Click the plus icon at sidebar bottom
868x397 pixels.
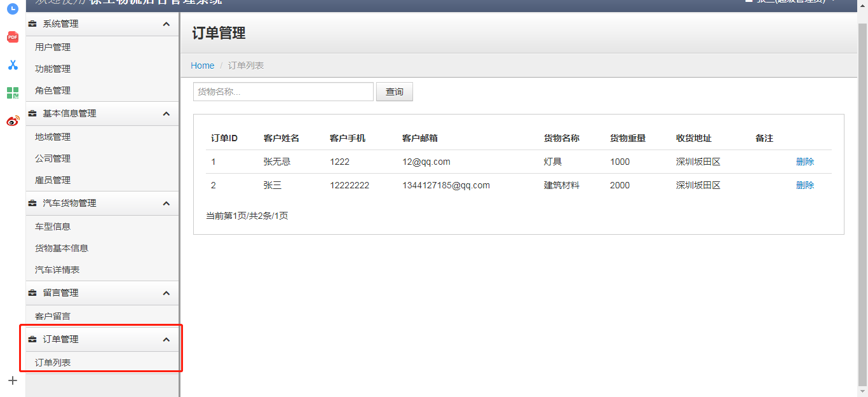[x=12, y=380]
